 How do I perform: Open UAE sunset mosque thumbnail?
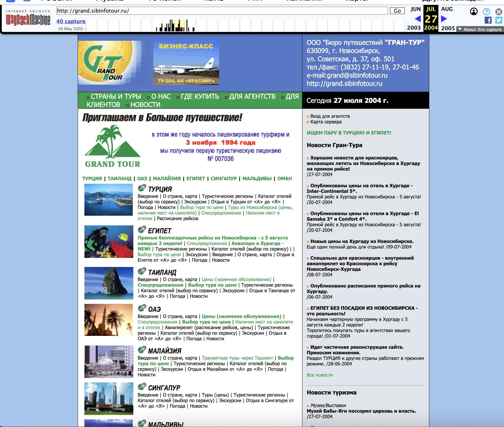[x=108, y=320]
